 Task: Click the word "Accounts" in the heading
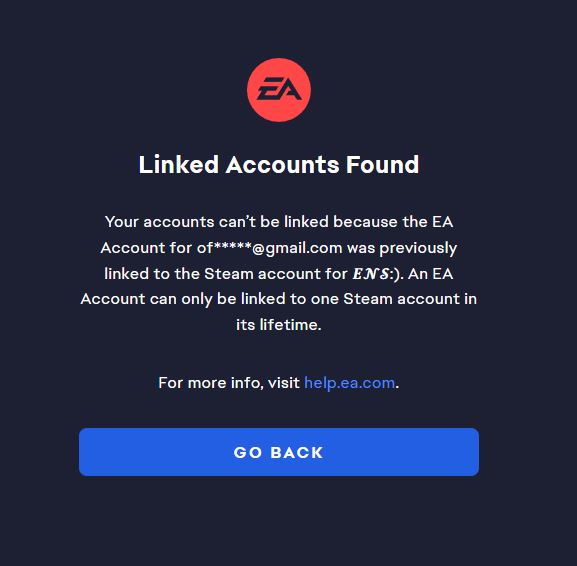282,165
